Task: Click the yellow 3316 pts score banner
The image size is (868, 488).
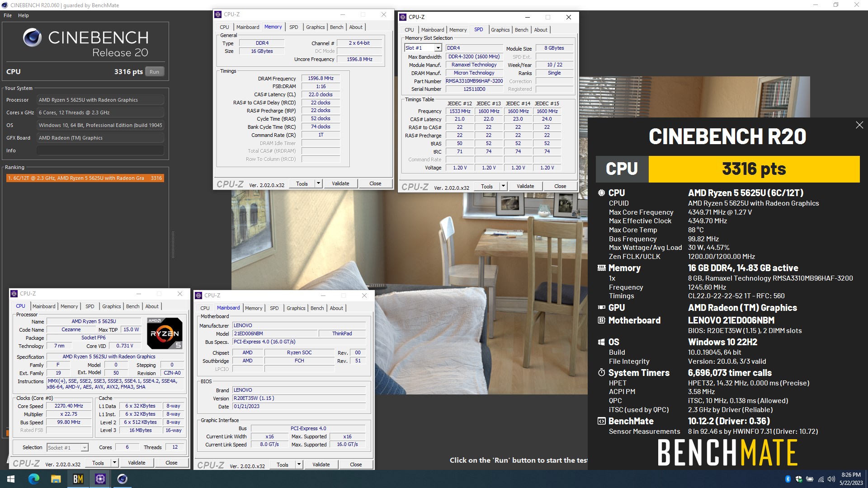Action: click(x=754, y=169)
